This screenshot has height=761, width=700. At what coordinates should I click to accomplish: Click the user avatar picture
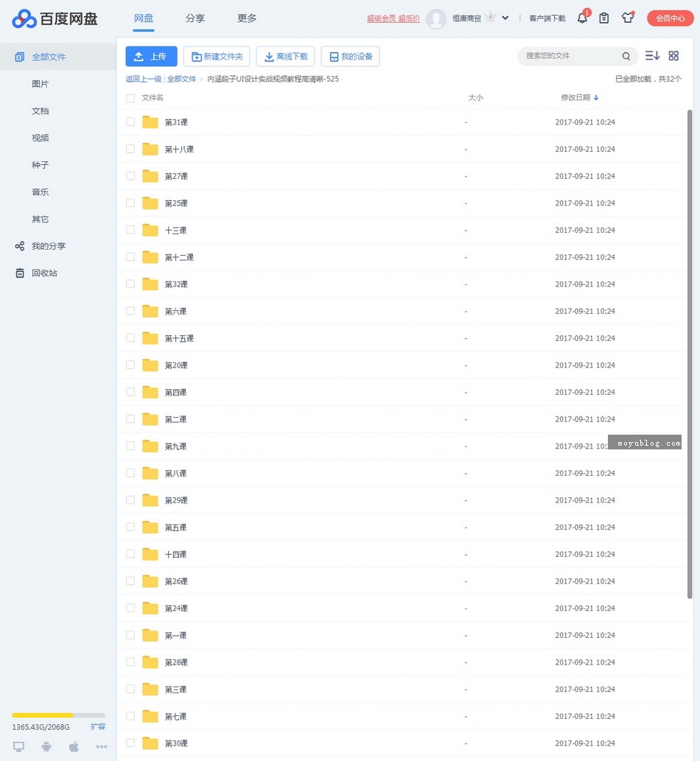pyautogui.click(x=436, y=19)
